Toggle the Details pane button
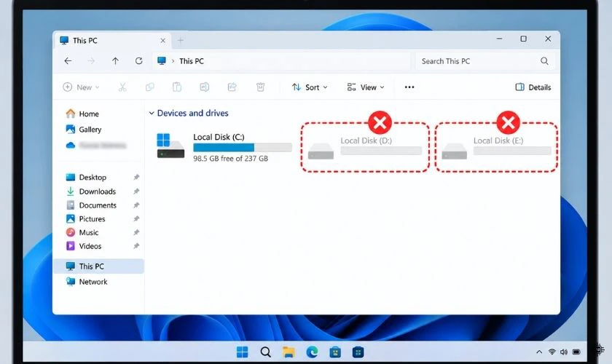Viewport: 612px width, 364px height. pos(533,87)
